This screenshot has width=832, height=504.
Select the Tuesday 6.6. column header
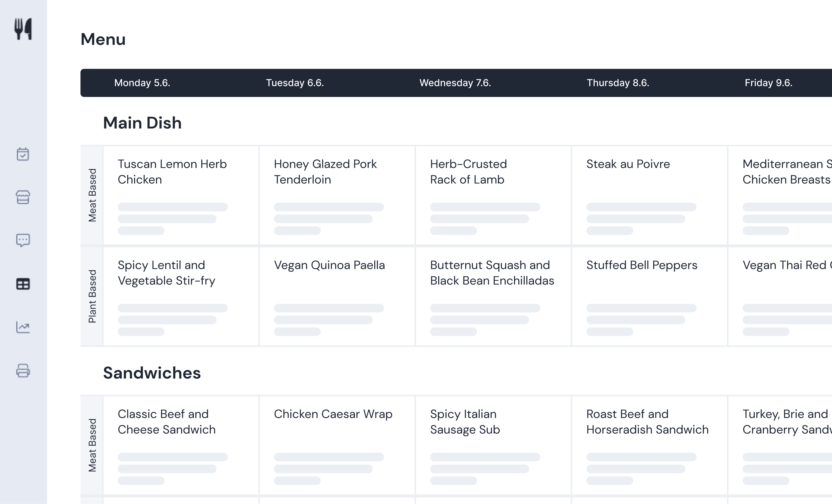coord(295,83)
